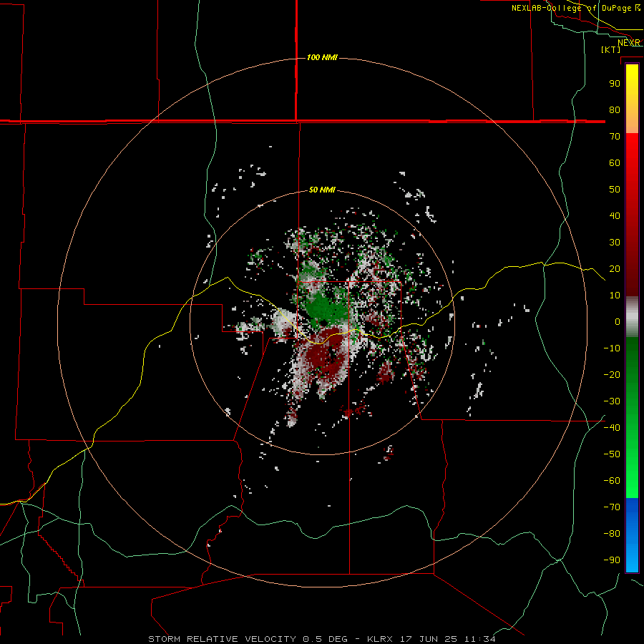
Task: Select the 60 knot scale value
Action: (615, 162)
